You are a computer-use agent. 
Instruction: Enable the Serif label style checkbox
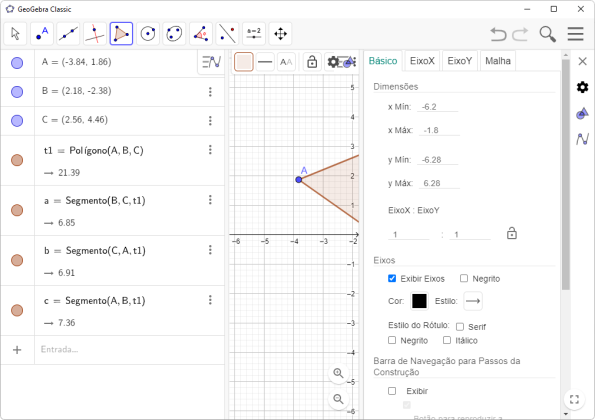[460, 327]
